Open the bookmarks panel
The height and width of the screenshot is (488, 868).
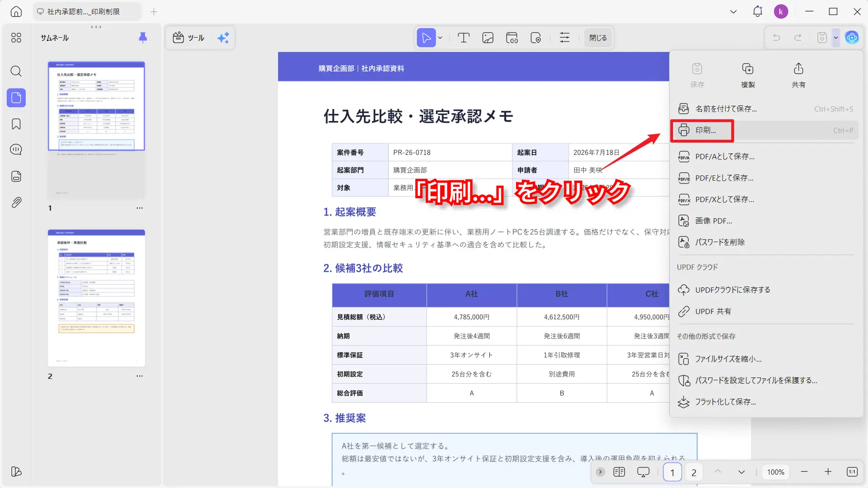pos(16,124)
